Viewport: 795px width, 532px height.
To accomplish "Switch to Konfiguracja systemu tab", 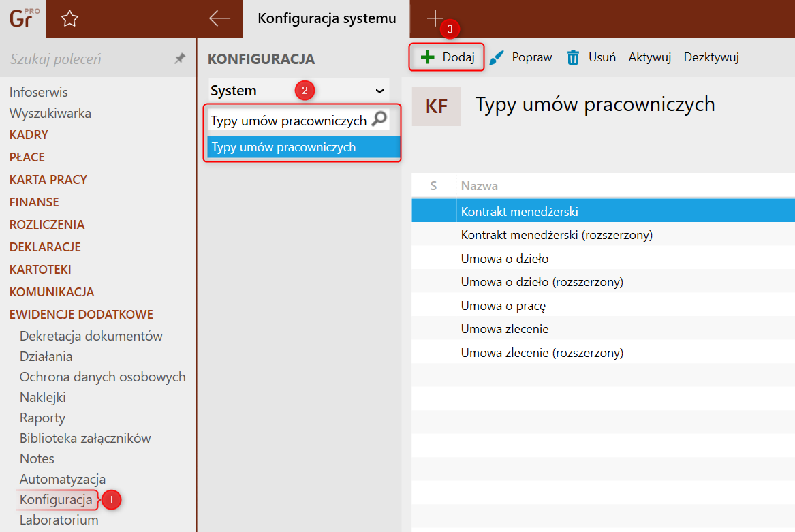I will tap(326, 19).
